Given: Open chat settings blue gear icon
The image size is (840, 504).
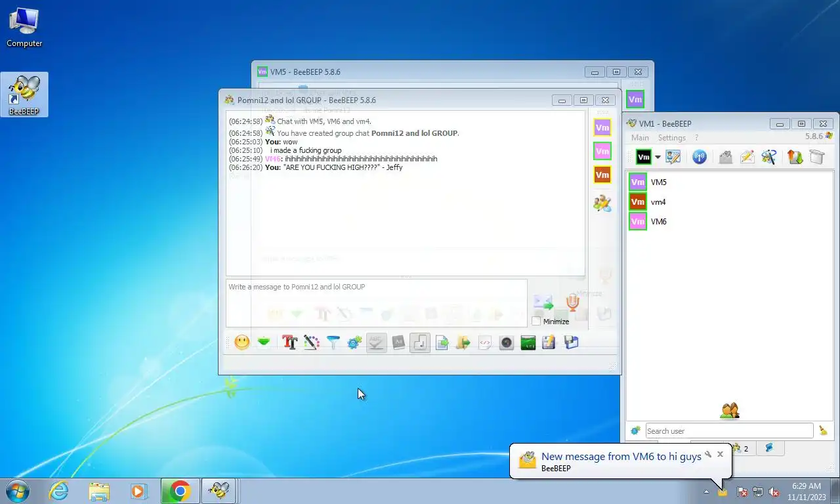Looking at the screenshot, I should [354, 343].
